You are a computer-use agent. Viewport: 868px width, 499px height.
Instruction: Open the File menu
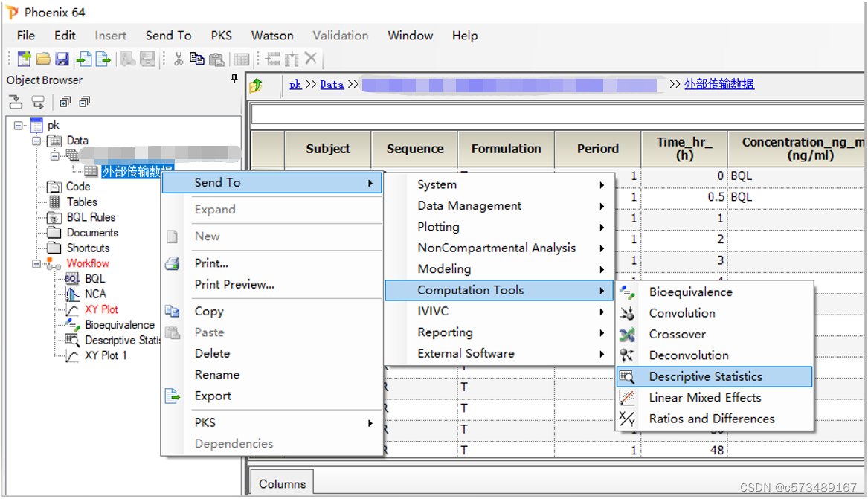(26, 36)
